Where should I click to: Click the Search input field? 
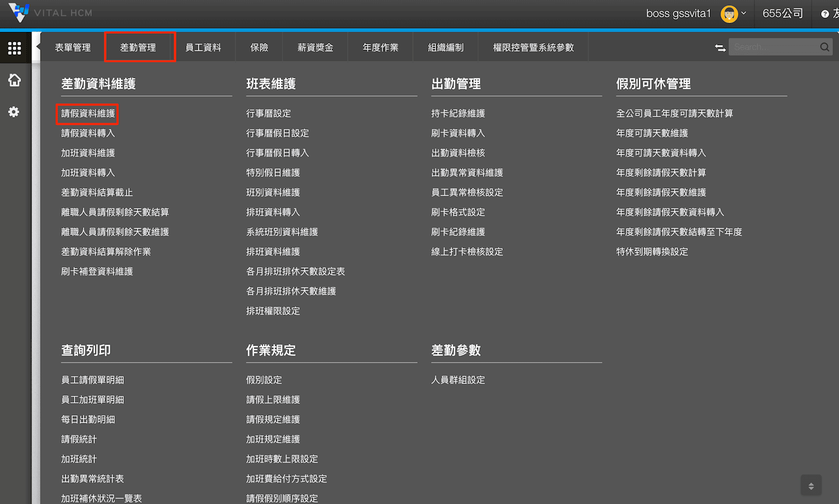[x=774, y=47]
